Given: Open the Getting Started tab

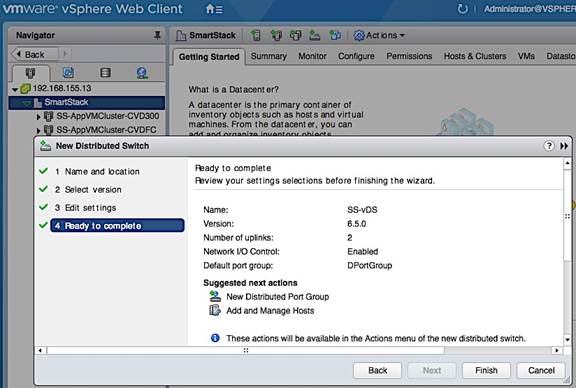Looking at the screenshot, I should click(x=209, y=57).
